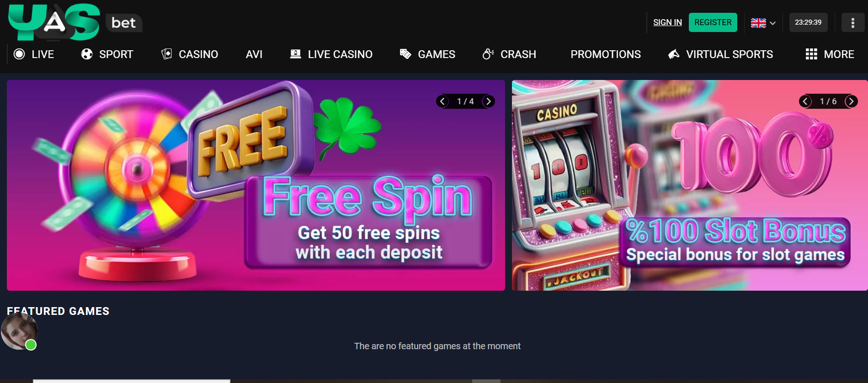Go to CASINO via the cards icon

tap(166, 54)
